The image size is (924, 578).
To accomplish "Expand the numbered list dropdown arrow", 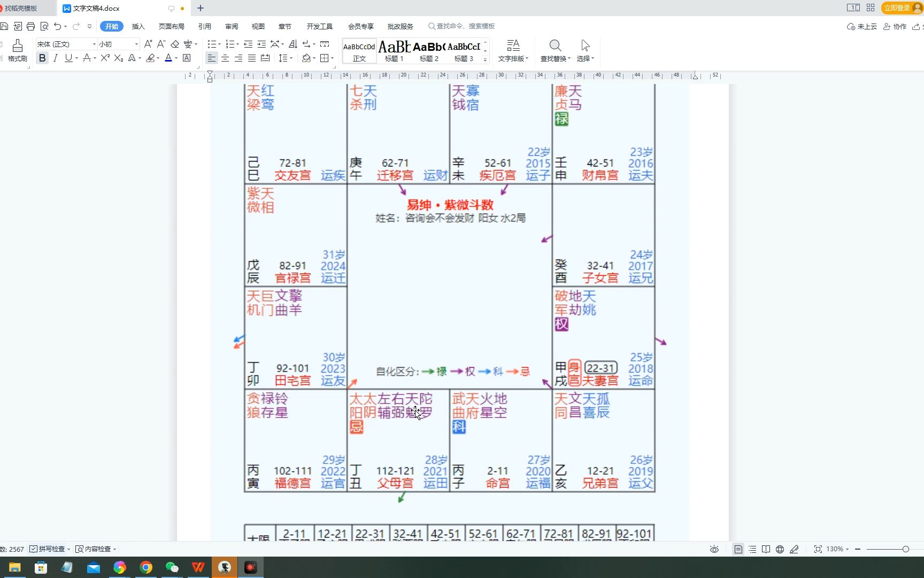I will pos(238,44).
